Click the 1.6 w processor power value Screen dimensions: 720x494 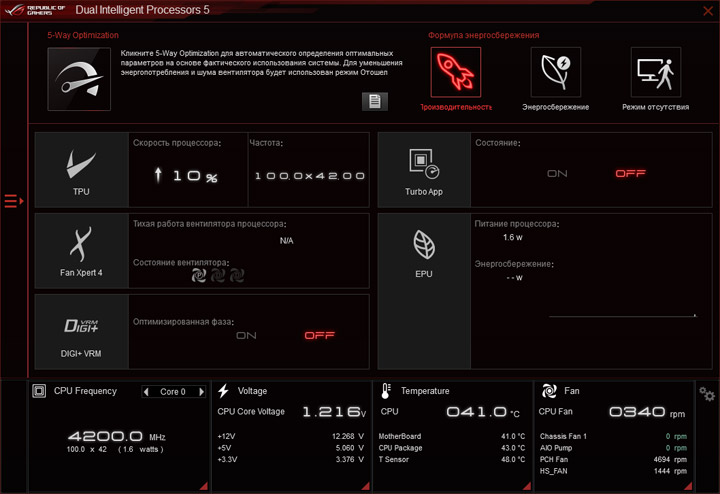(512, 237)
